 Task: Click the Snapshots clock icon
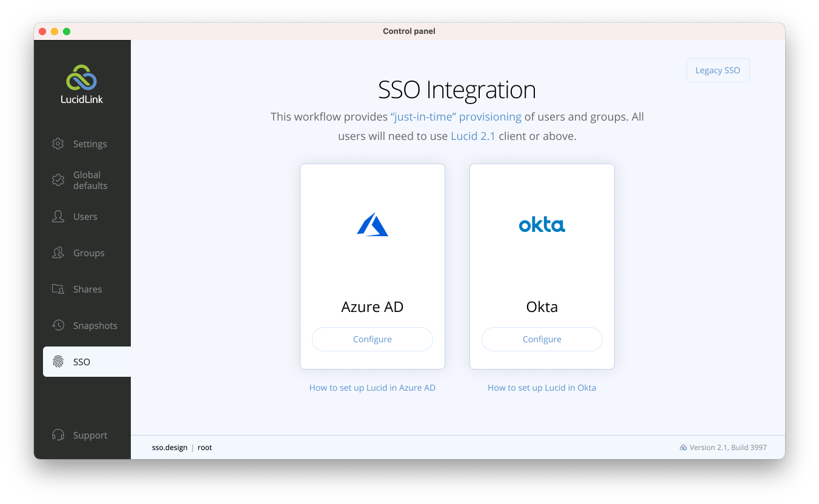coord(58,325)
